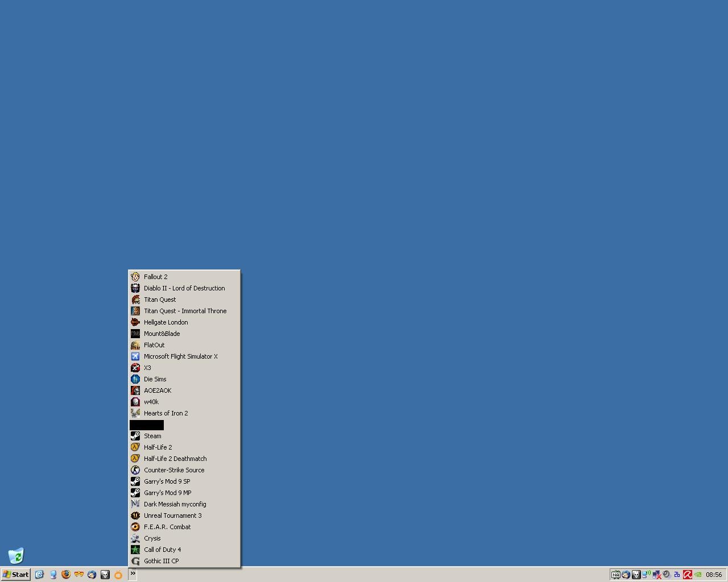Click the Dark Messiah myconfig icon

(135, 504)
